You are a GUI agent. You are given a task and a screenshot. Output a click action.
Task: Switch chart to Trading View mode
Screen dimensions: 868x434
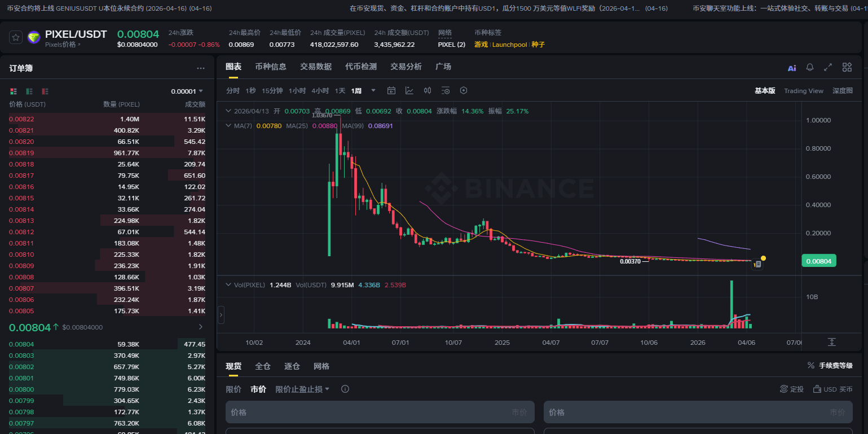(804, 91)
